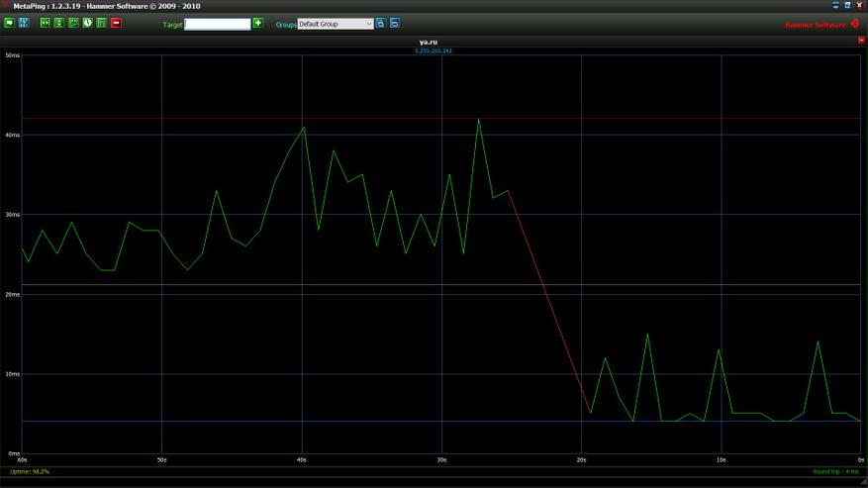This screenshot has height=488, width=868.
Task: Maximize the MetaPing window
Action: tap(848, 5)
